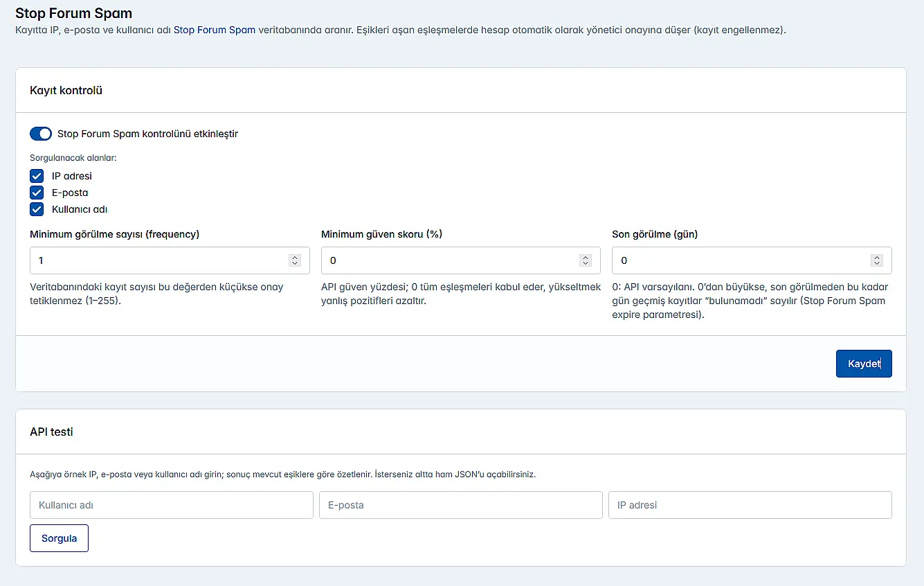Click the Son görülme (gün) label
924x586 pixels.
click(x=655, y=234)
